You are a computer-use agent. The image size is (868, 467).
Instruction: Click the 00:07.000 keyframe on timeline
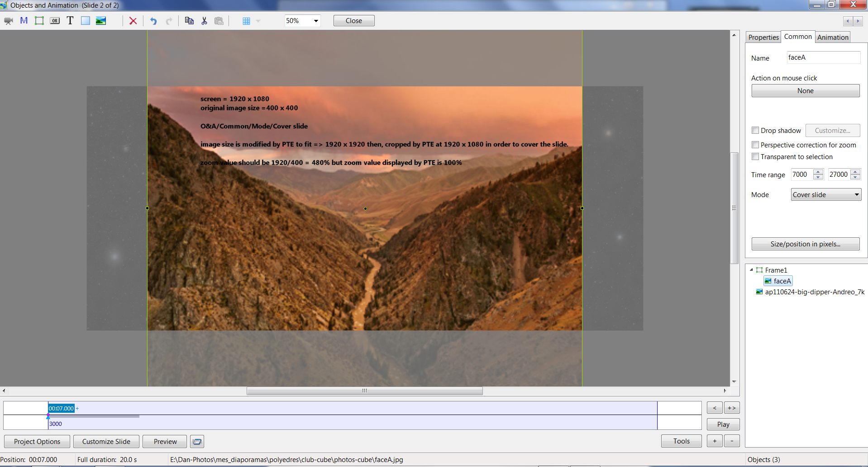click(61, 409)
